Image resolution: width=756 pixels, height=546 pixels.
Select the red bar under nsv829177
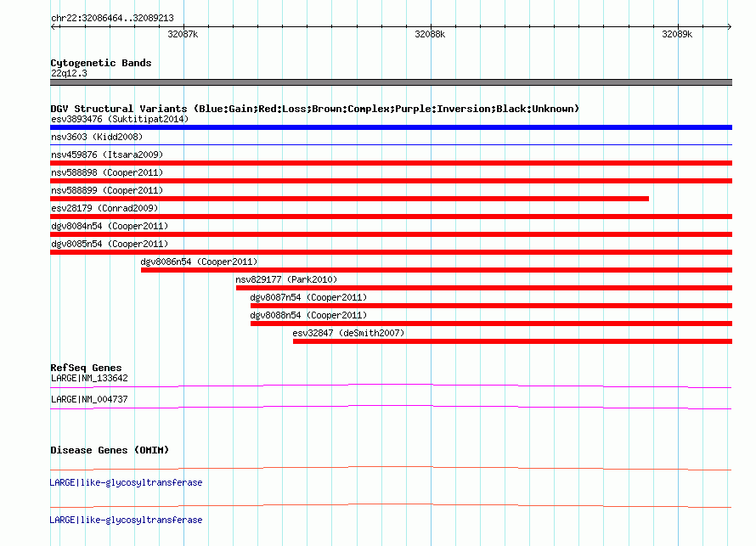point(484,288)
